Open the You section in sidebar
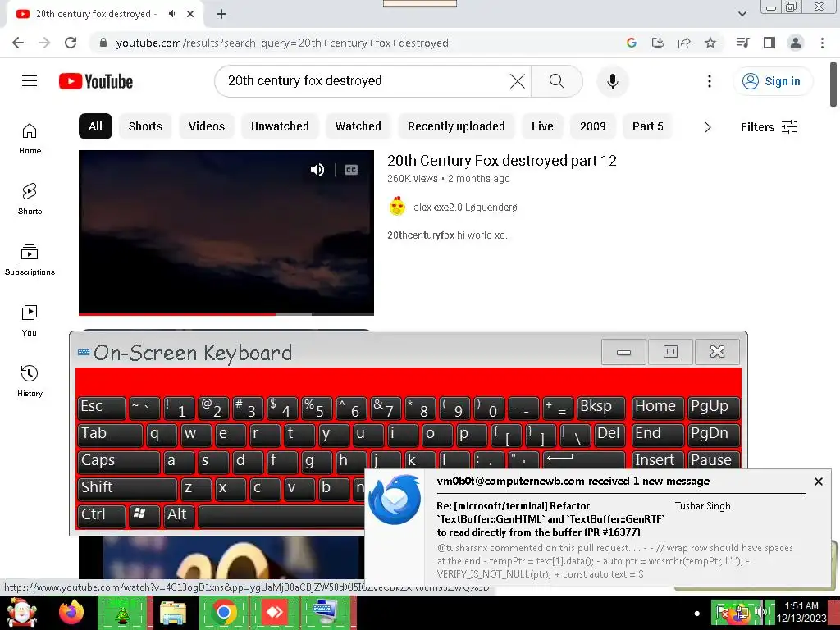Screen dimensions: 840x630 [x=30, y=321]
